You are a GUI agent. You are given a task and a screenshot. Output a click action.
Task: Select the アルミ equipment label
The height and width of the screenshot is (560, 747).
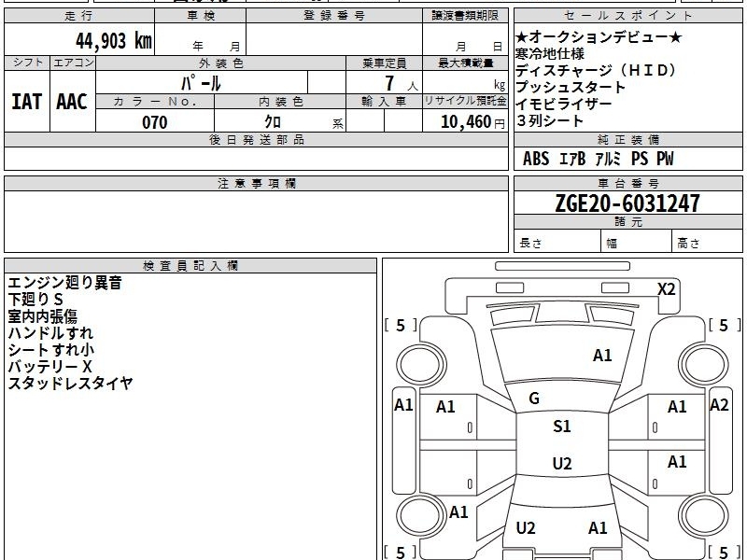(609, 159)
